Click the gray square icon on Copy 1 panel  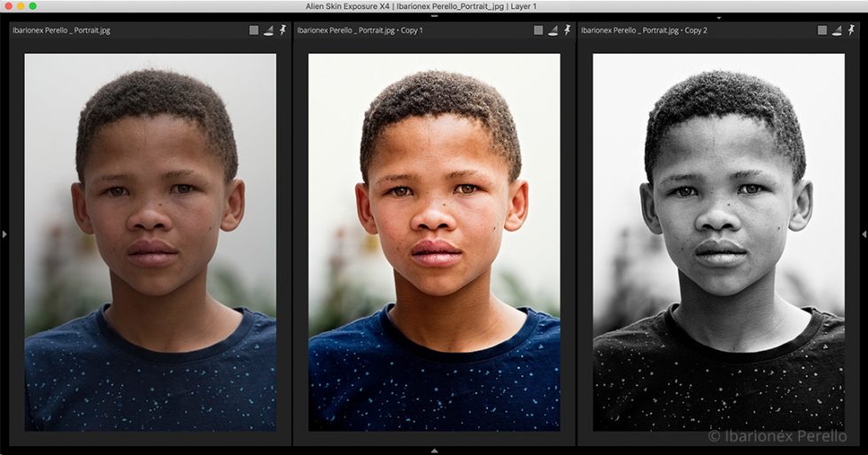[539, 30]
